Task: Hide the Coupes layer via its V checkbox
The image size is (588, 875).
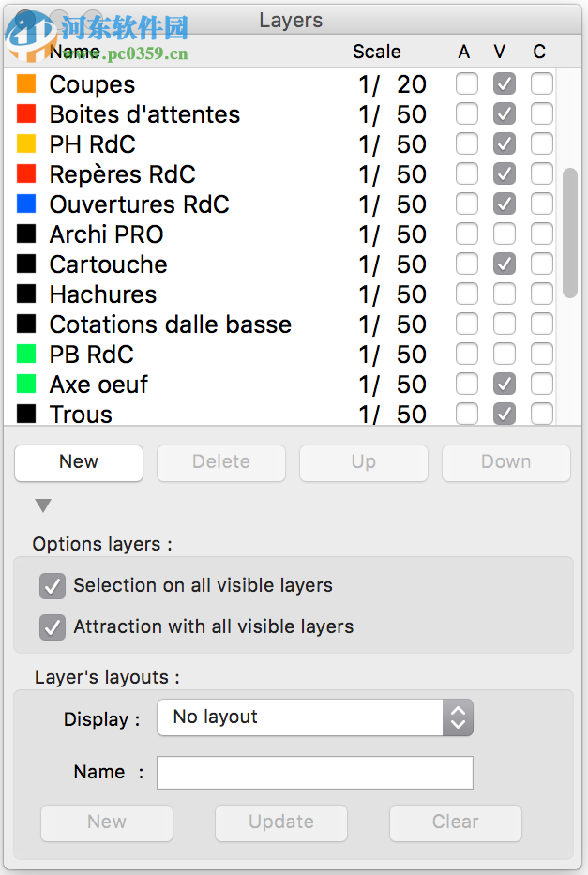Action: [504, 83]
